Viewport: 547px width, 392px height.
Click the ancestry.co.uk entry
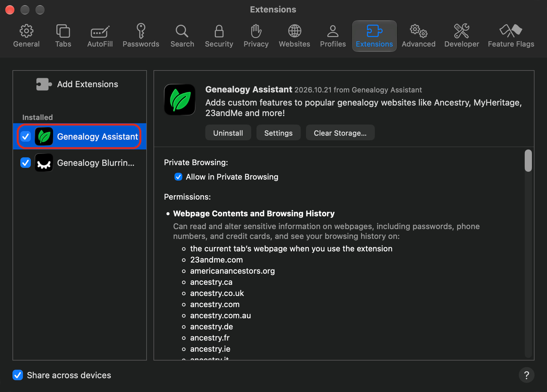pos(217,293)
